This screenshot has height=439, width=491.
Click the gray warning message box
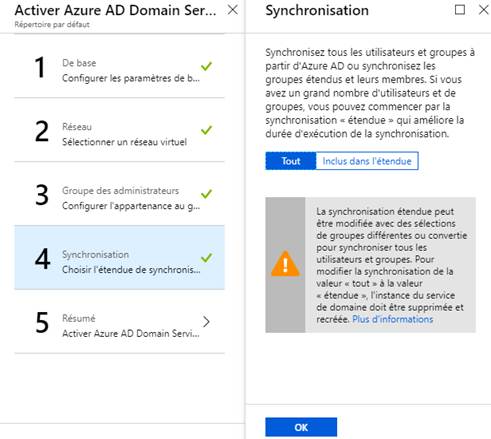pyautogui.click(x=370, y=265)
